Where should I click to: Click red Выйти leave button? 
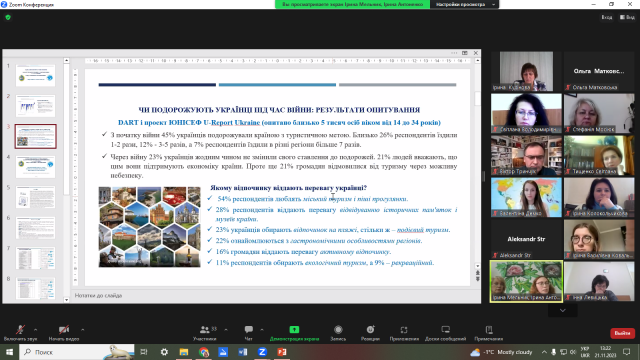pos(622,333)
